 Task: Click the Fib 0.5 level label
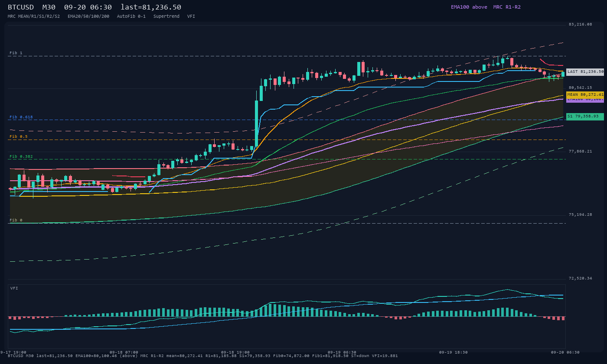(x=19, y=136)
